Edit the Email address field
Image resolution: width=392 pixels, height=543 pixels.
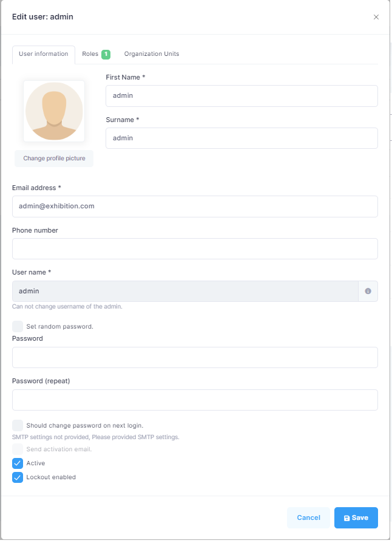(x=195, y=207)
